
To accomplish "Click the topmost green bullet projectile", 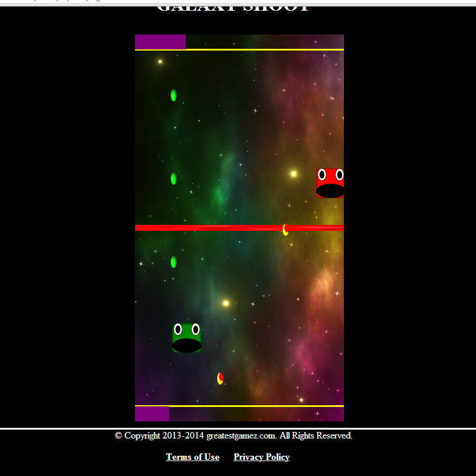I will pyautogui.click(x=174, y=95).
